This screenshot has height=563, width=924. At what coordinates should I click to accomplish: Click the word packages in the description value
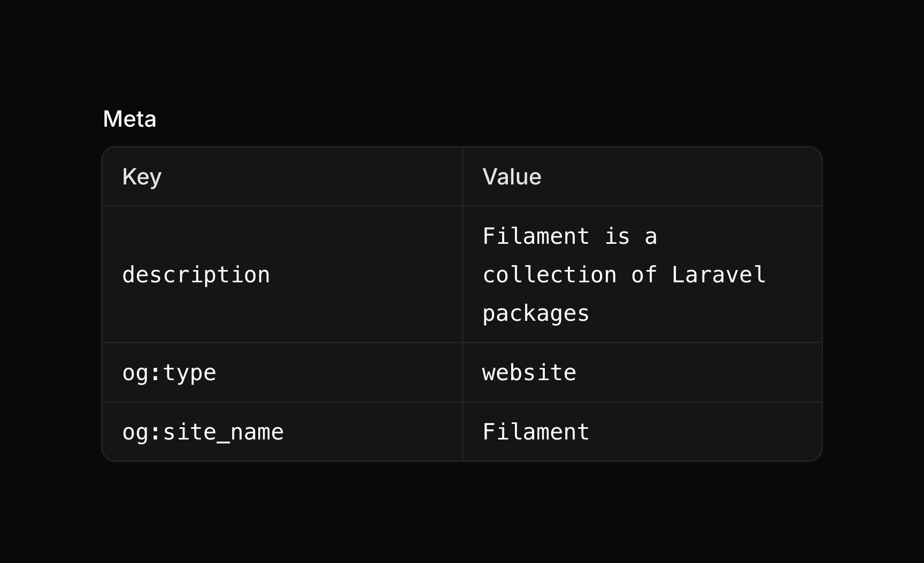535,314
